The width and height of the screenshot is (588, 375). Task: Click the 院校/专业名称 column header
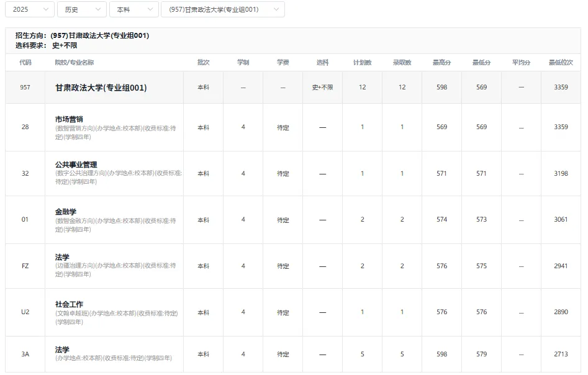pyautogui.click(x=75, y=63)
